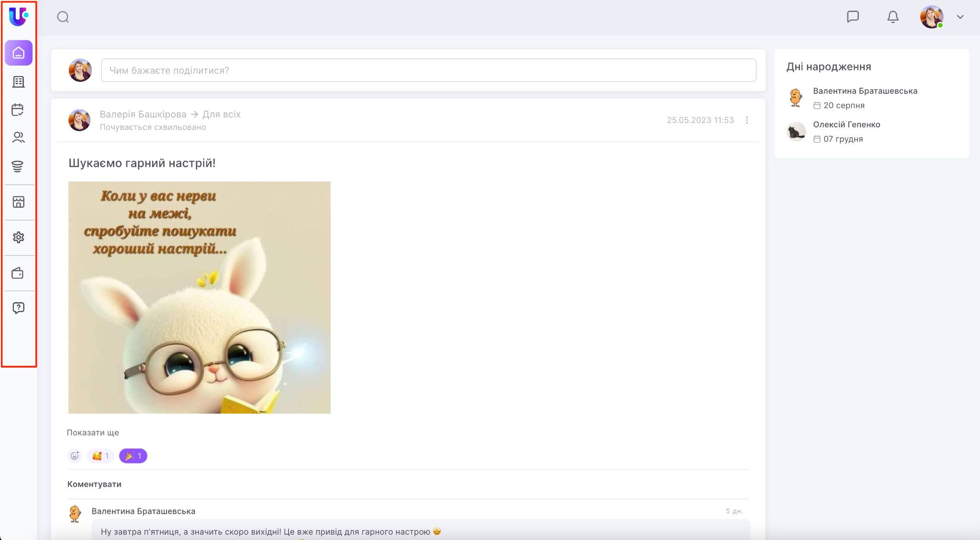980x540 pixels.
Task: Click the search magnifier icon
Action: coord(63,17)
